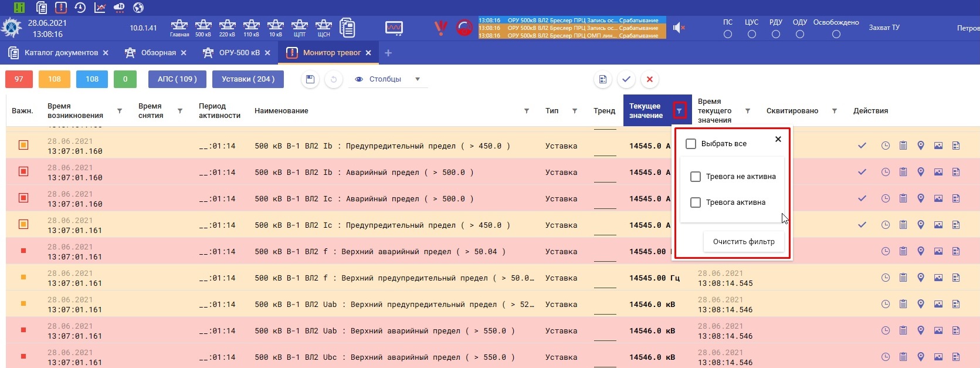Click the save disk icon in toolbar
Viewport: 980px width, 368px height.
tap(310, 79)
